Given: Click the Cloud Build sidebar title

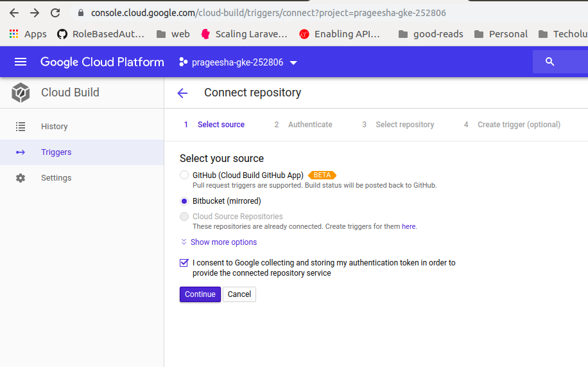Looking at the screenshot, I should coord(70,93).
